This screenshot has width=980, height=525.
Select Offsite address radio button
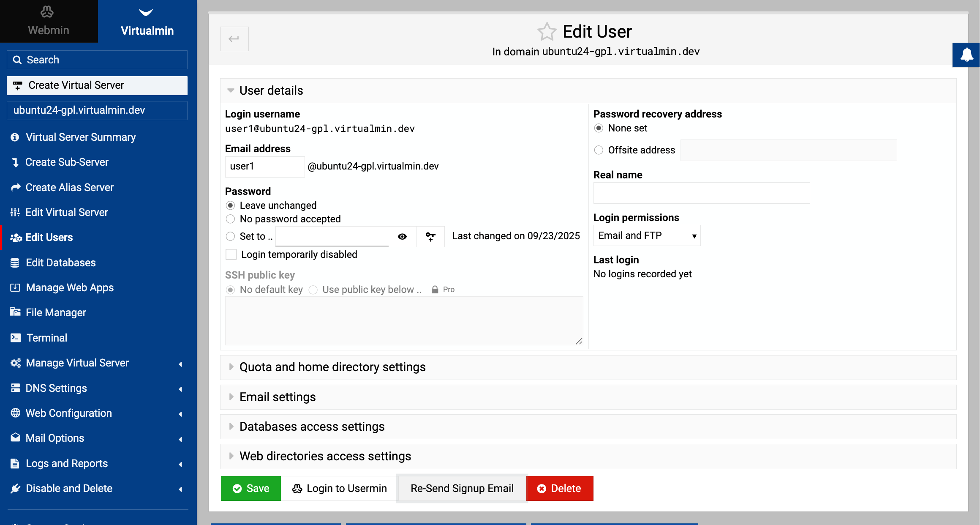(x=599, y=150)
